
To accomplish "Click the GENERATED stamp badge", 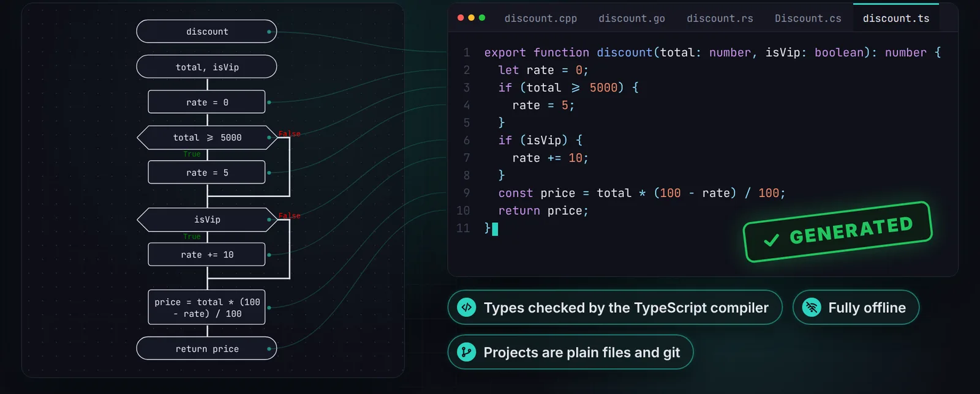I will click(837, 232).
